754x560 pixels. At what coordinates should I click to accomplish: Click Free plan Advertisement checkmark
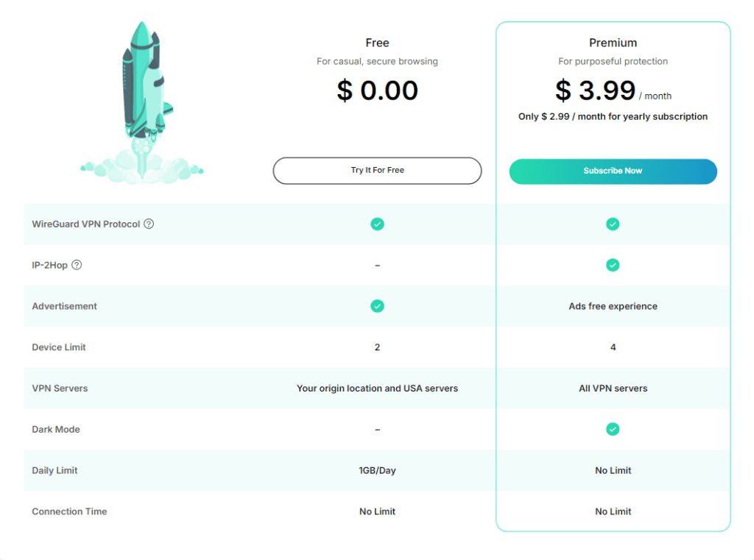(377, 306)
